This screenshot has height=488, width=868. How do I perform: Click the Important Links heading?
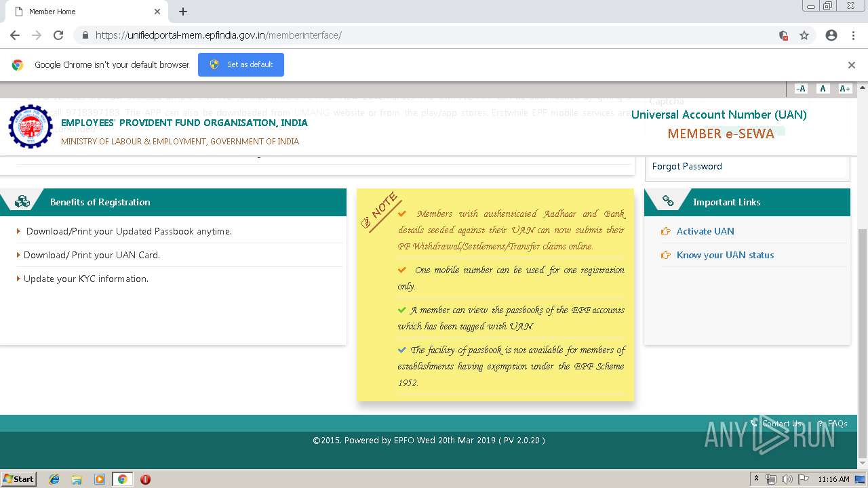click(726, 202)
